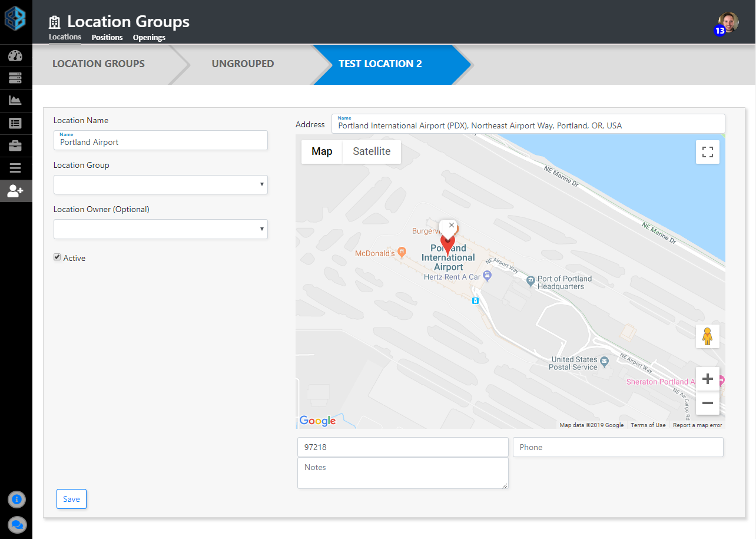The image size is (756, 539).
Task: Open the user profile avatar menu
Action: [x=728, y=22]
